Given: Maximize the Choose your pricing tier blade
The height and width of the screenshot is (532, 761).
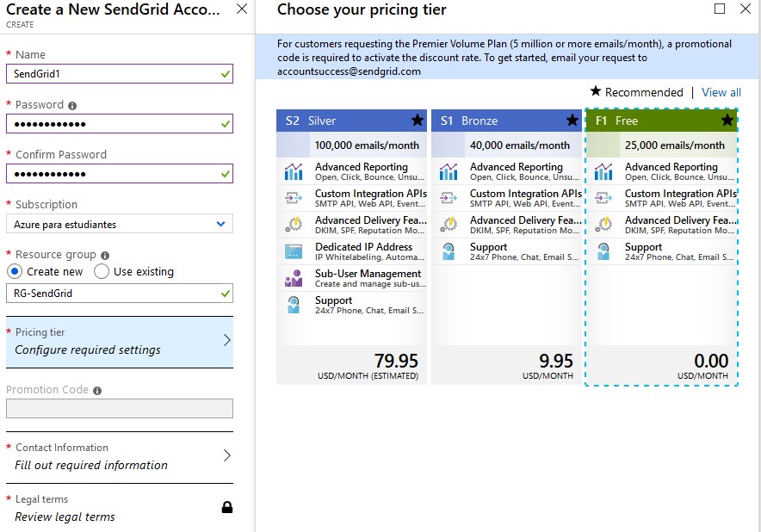Looking at the screenshot, I should pos(720,9).
